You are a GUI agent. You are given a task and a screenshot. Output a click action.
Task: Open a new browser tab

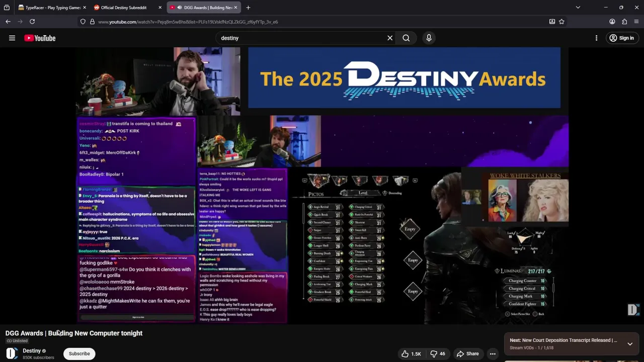[x=248, y=8]
